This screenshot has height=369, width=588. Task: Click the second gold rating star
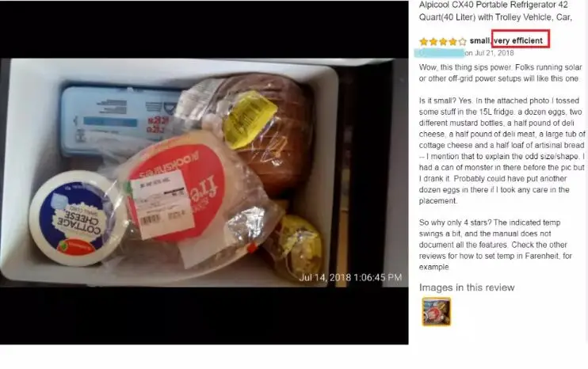pos(433,41)
